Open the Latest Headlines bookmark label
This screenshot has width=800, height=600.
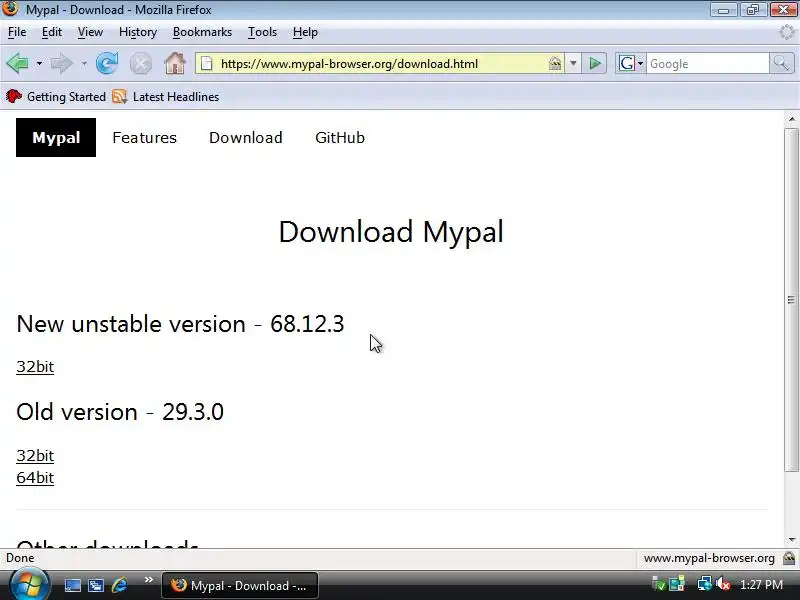[x=176, y=96]
